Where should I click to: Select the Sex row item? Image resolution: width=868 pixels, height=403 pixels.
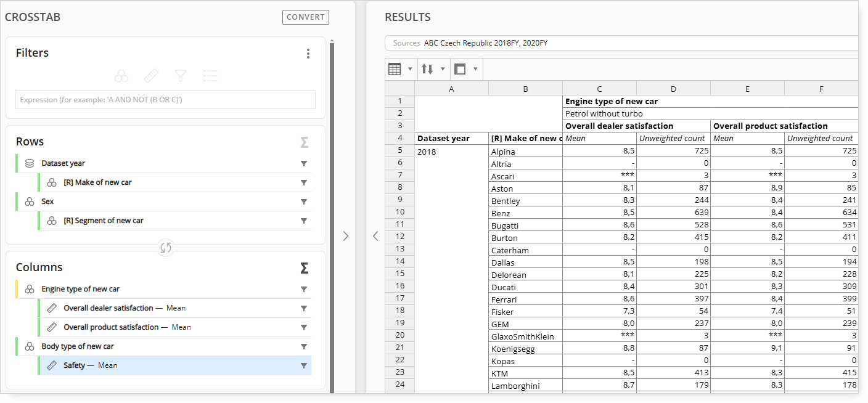[163, 201]
